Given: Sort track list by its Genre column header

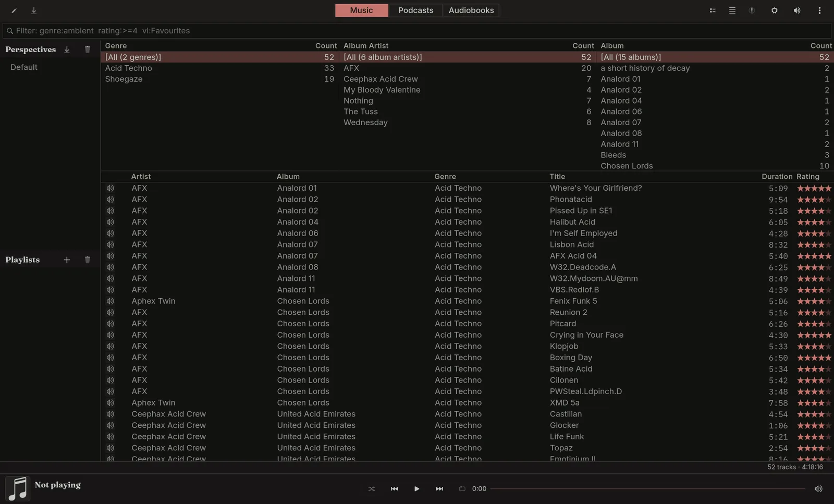Looking at the screenshot, I should point(445,177).
